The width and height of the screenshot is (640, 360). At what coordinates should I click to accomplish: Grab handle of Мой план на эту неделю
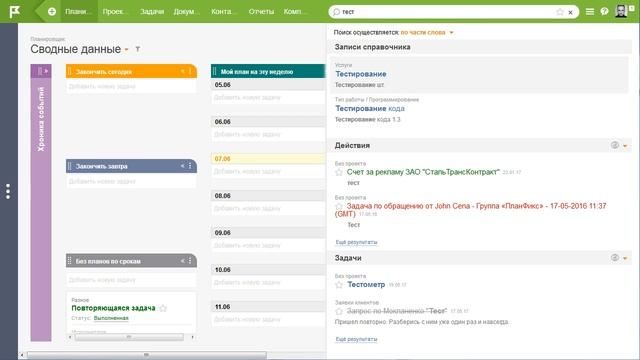click(x=215, y=71)
